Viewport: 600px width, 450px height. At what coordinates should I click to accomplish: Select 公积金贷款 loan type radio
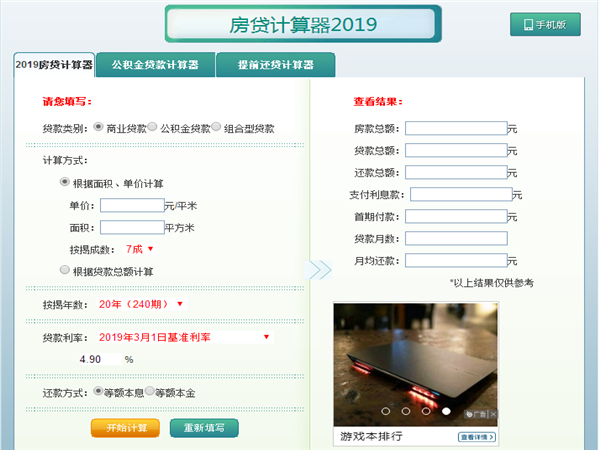(x=152, y=127)
